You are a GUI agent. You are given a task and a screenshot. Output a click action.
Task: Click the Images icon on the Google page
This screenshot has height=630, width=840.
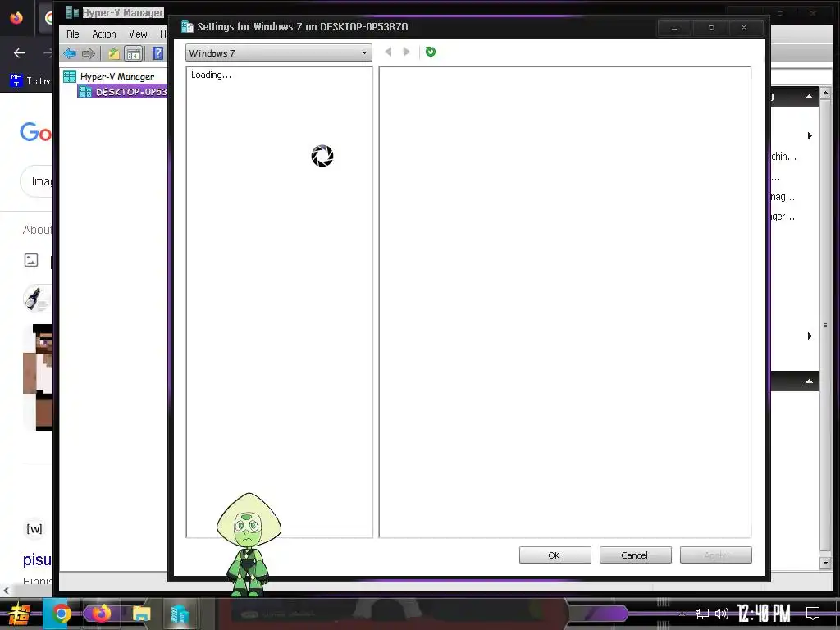pos(31,260)
